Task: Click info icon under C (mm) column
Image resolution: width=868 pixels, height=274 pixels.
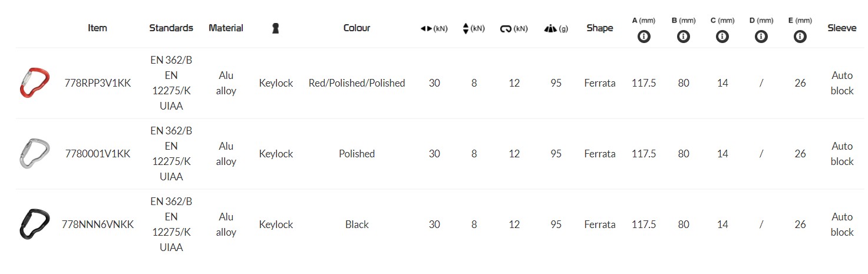Action: pyautogui.click(x=722, y=37)
